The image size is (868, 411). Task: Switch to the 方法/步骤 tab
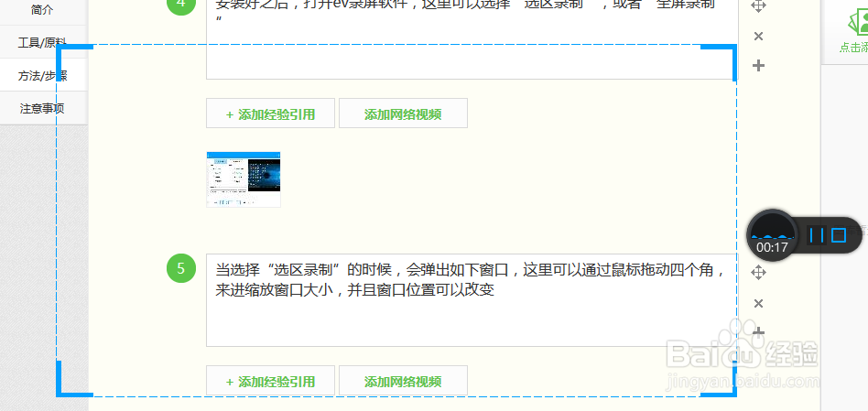coord(43,75)
